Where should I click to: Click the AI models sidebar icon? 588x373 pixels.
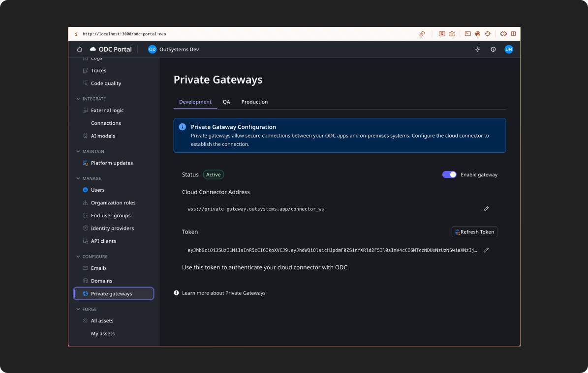[86, 136]
